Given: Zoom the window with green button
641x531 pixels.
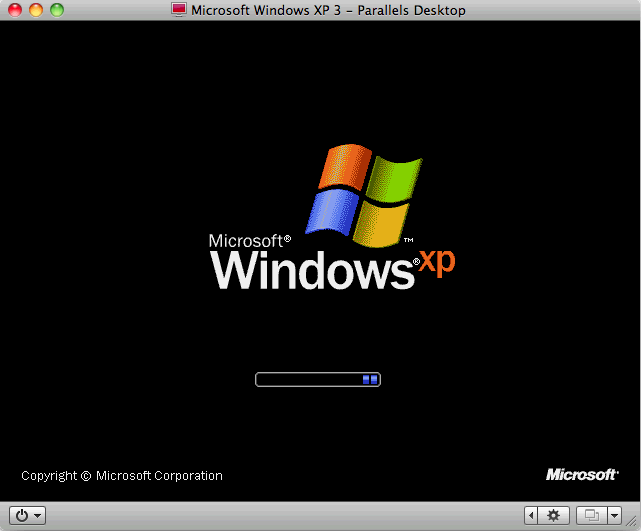Looking at the screenshot, I should (x=57, y=10).
